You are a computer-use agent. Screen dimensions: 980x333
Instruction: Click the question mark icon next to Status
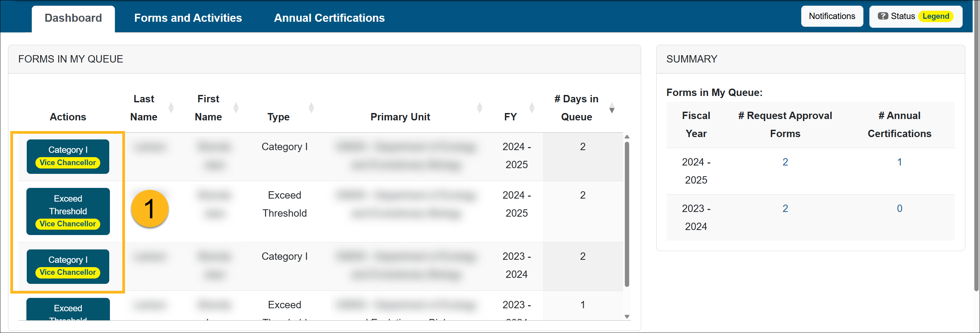coord(883,16)
